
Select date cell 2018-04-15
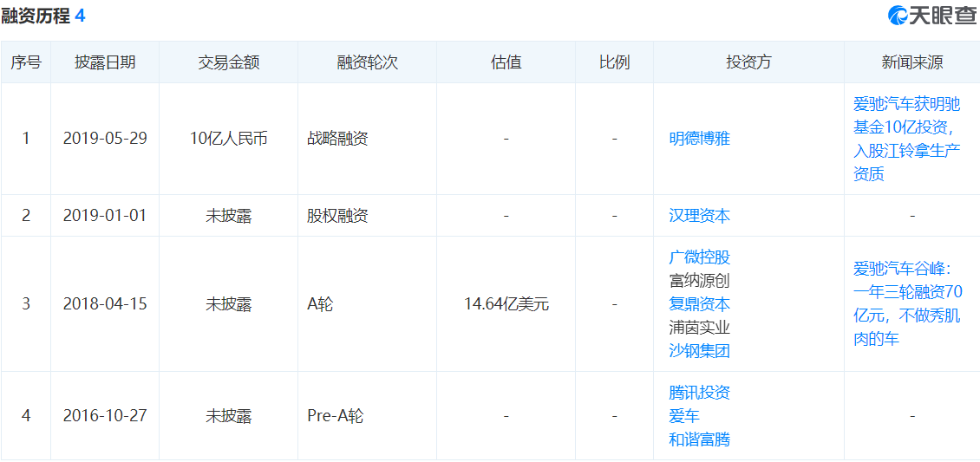[105, 304]
